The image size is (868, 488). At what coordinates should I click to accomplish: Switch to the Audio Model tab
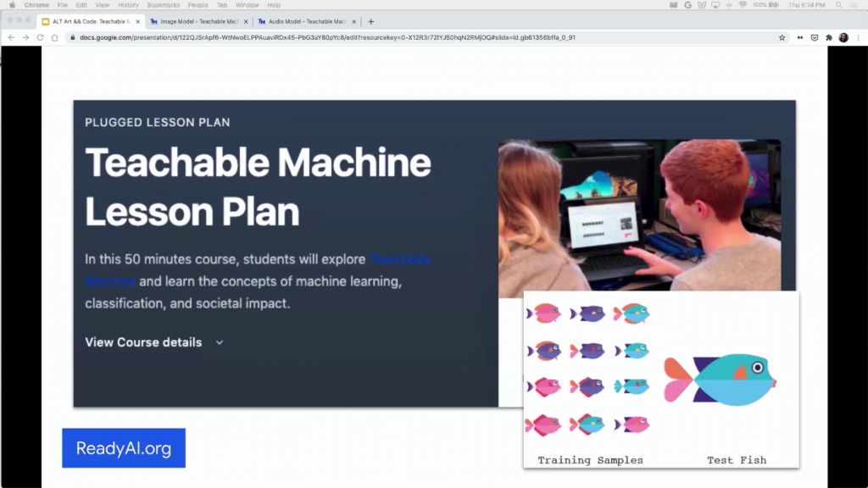(x=306, y=21)
